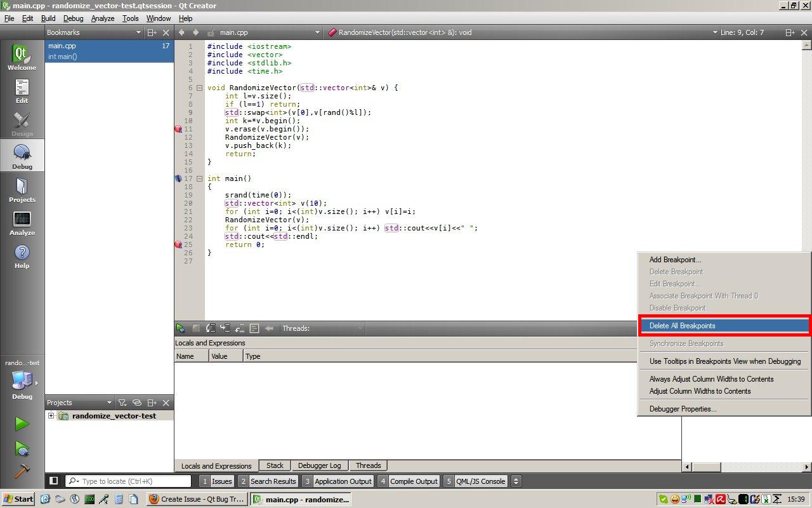Switch to the Debugger Log tab
This screenshot has height=508, width=812.
319,465
